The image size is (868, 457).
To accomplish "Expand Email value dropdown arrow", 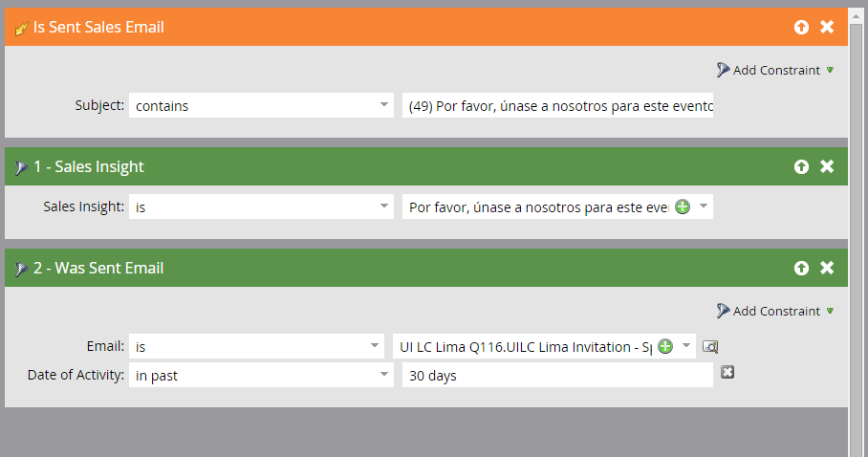I will pyautogui.click(x=686, y=346).
